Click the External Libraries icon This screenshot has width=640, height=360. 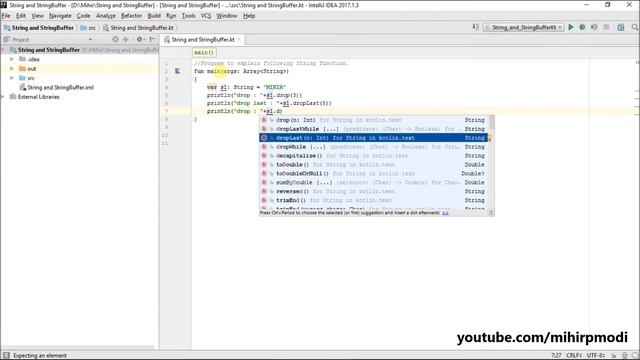[13, 97]
